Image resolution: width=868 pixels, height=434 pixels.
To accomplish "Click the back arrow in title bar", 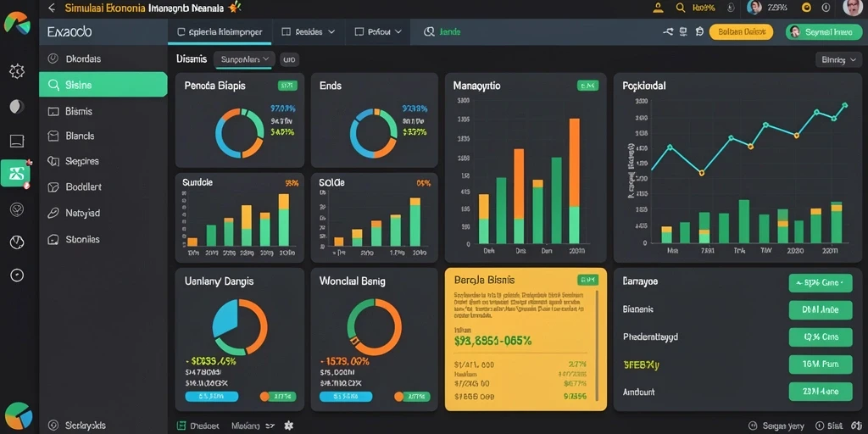I will (x=52, y=8).
